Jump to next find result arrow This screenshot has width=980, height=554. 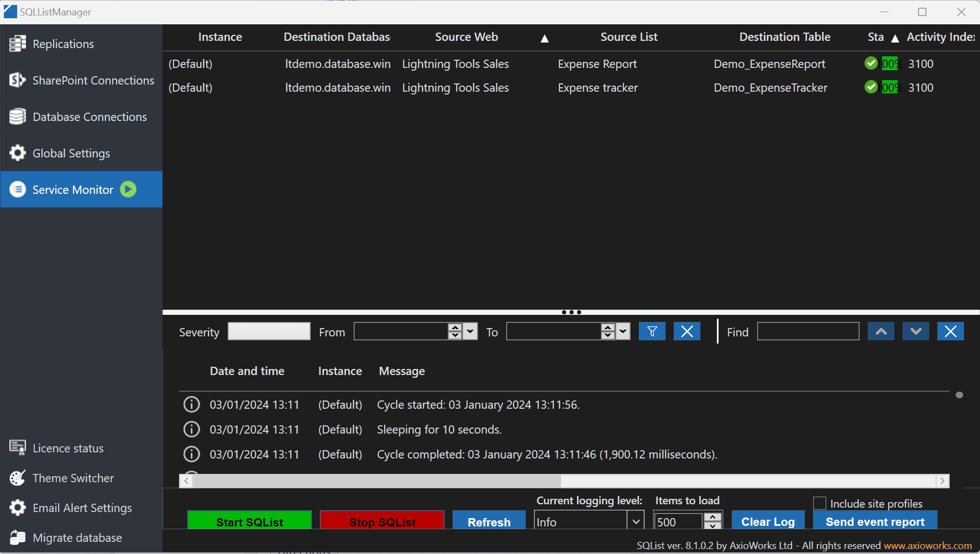(915, 331)
